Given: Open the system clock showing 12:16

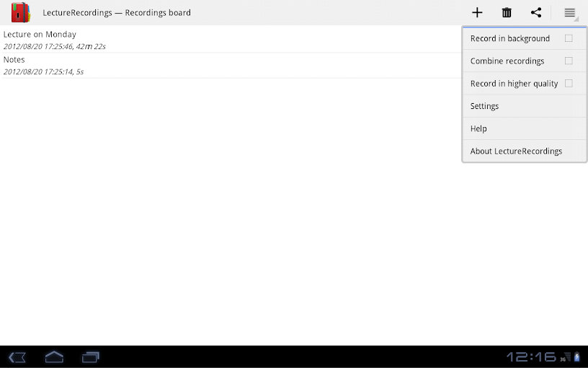Looking at the screenshot, I should pyautogui.click(x=531, y=356).
